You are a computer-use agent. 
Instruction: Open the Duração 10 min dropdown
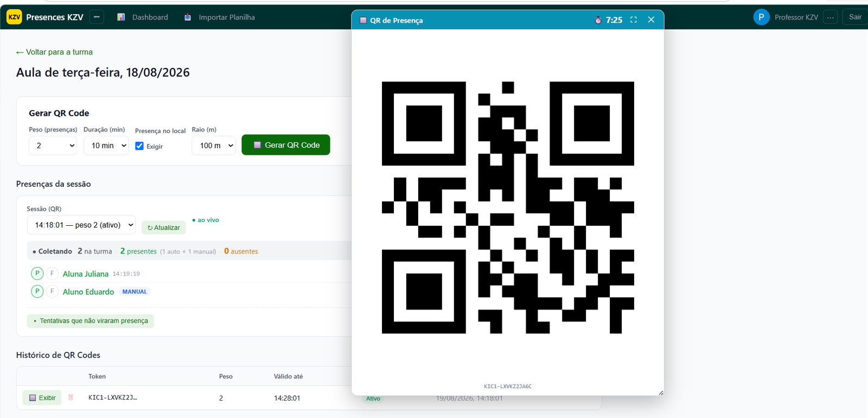pyautogui.click(x=106, y=145)
